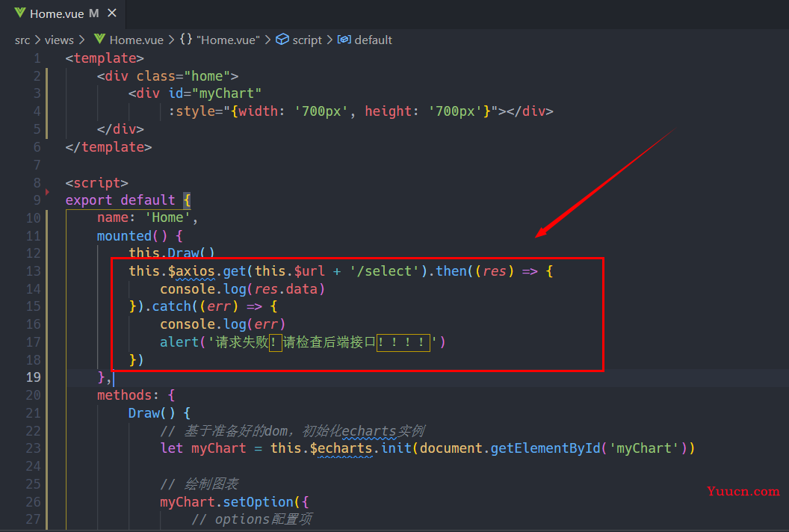Click on 'methods' on line 20
The image size is (789, 532).
tap(124, 395)
